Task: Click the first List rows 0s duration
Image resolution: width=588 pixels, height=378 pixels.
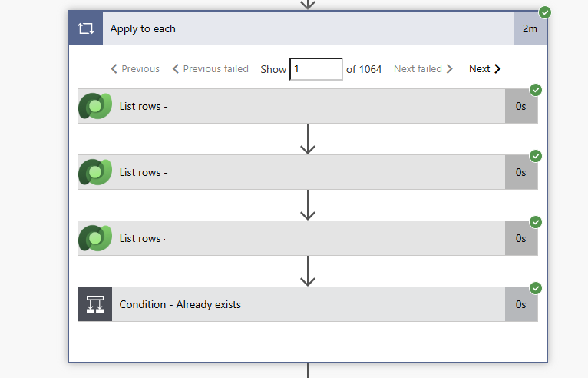Action: pyautogui.click(x=521, y=106)
